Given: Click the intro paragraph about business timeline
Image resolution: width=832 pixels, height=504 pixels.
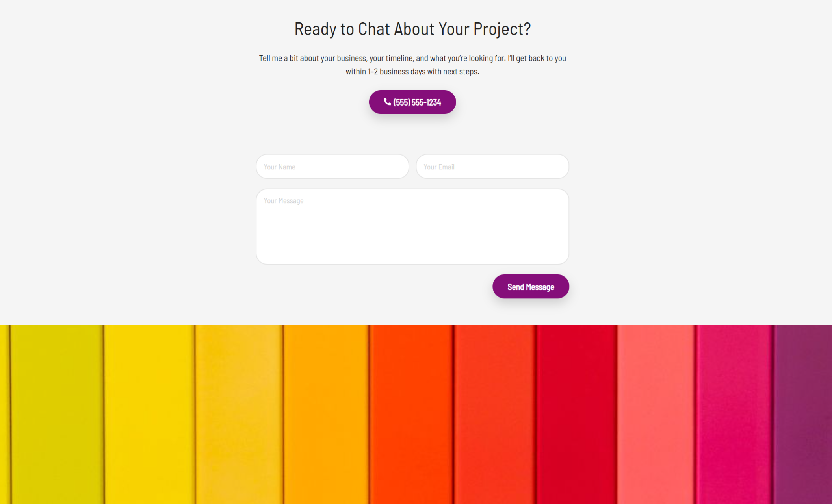Looking at the screenshot, I should [412, 64].
